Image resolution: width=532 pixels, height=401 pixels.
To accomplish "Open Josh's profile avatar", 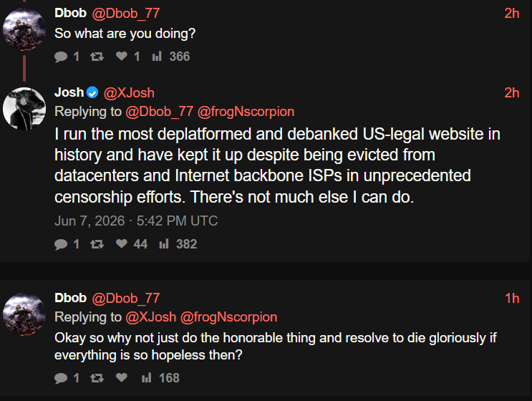I will 24,109.
